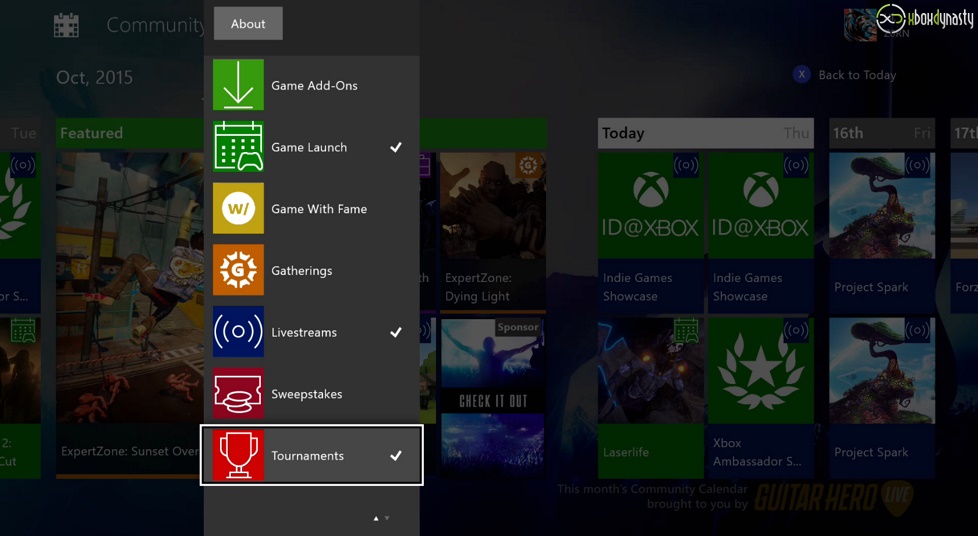Screen dimensions: 978x536
Task: Select the 16th Fri column header
Action: click(x=882, y=133)
